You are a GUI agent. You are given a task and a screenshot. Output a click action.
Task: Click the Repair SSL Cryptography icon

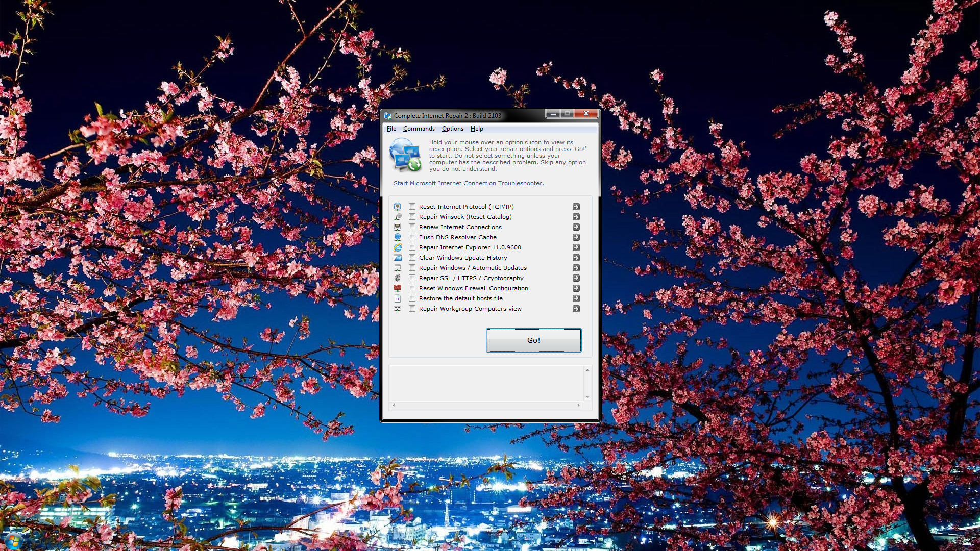tap(397, 278)
